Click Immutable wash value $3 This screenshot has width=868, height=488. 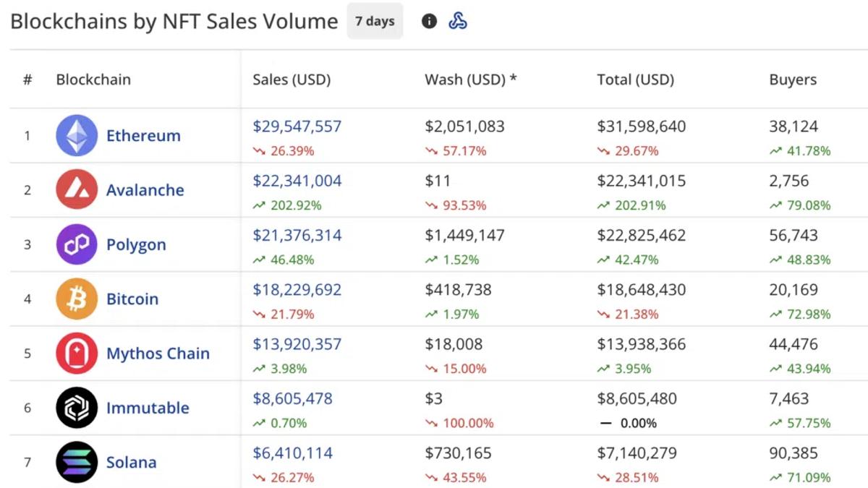pos(434,398)
